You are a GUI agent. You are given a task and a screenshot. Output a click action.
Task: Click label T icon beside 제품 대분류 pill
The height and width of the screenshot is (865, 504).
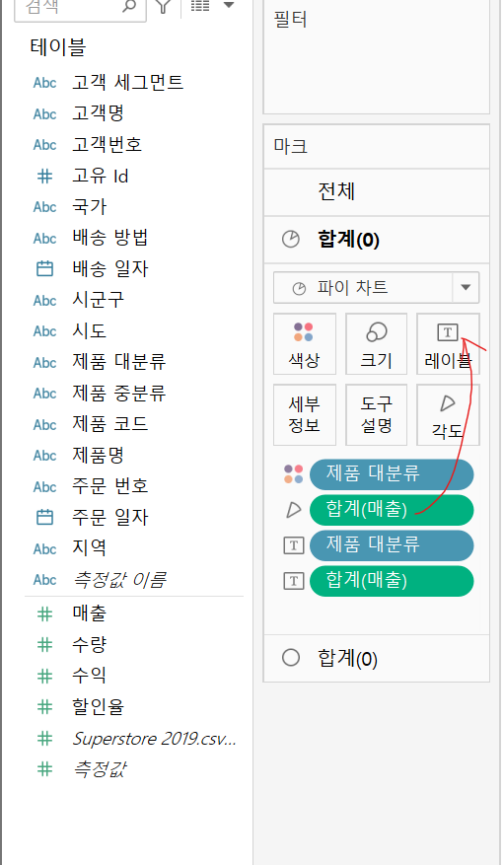pos(293,545)
